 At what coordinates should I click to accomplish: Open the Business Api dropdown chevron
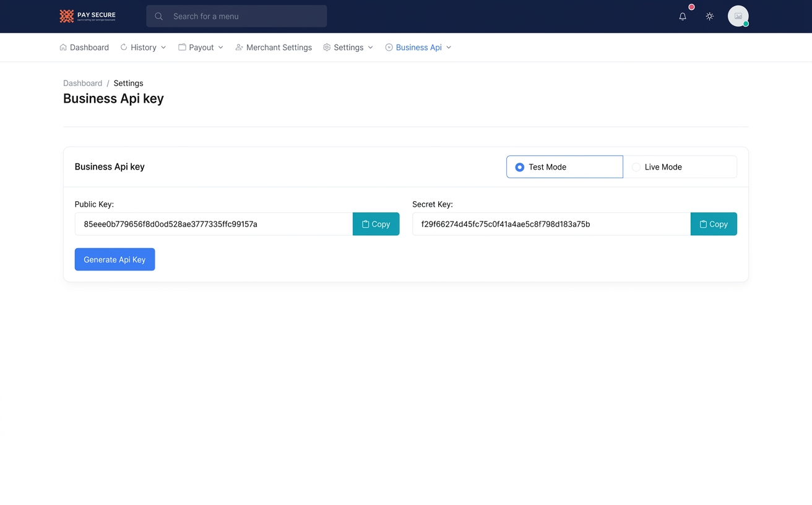pos(449,48)
